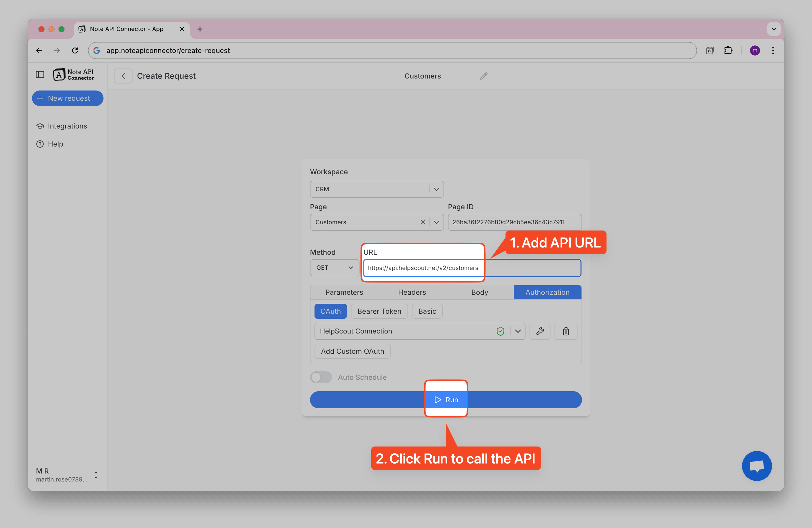Screen dimensions: 812x528
Task: Go back with the Create Request chevron
Action: click(123, 76)
